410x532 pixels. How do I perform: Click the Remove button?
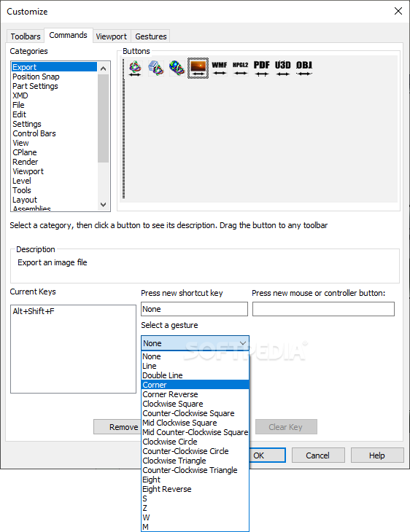pos(117,427)
